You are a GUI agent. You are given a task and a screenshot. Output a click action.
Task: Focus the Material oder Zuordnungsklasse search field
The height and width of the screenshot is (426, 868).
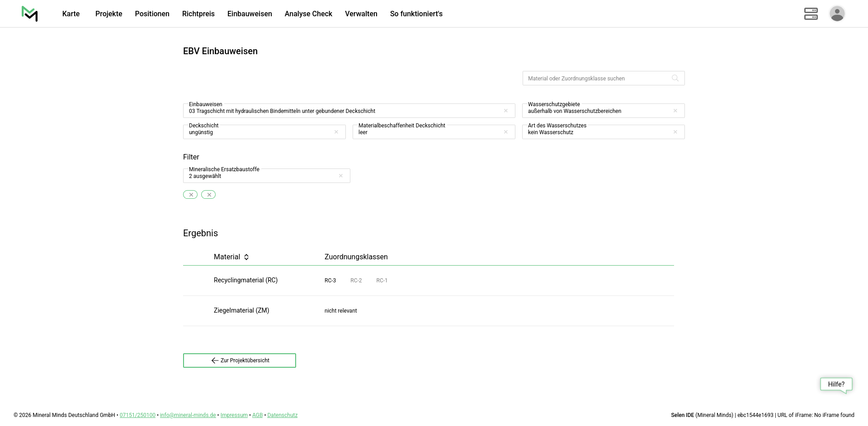click(x=597, y=78)
